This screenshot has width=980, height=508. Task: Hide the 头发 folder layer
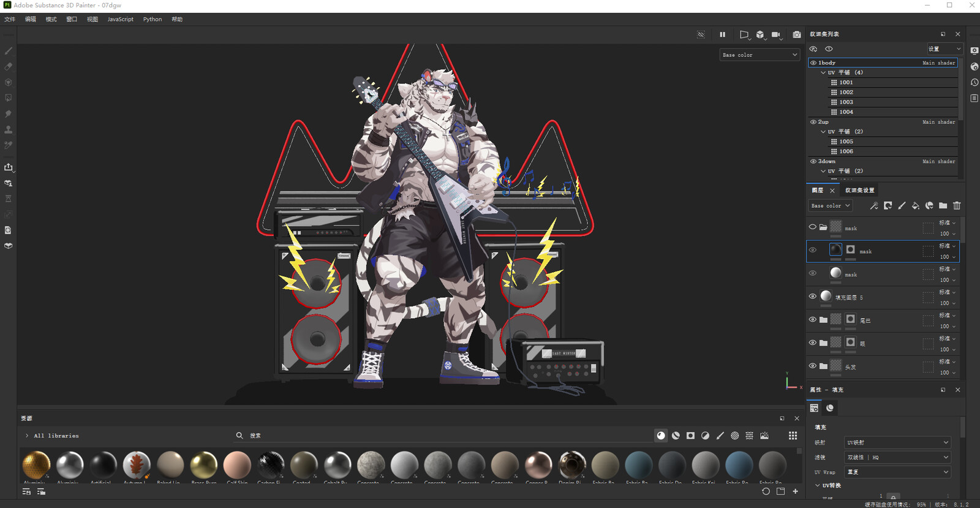pyautogui.click(x=813, y=366)
